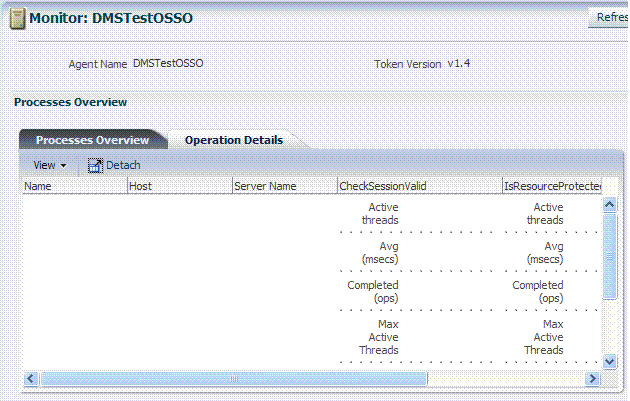
Task: Click Max Active Threads under CheckSessionValid
Action: [379, 337]
